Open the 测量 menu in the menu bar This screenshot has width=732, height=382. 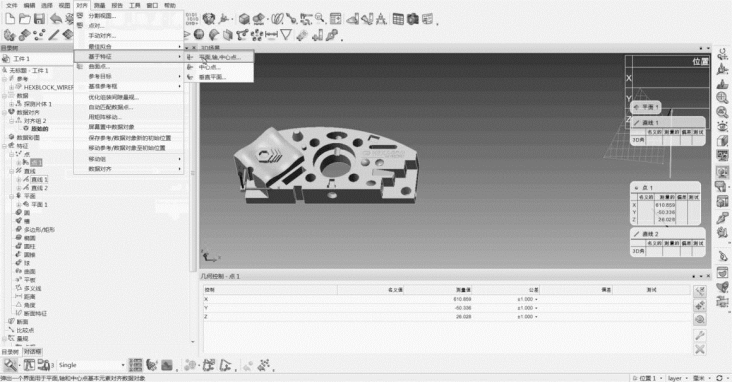(x=99, y=6)
